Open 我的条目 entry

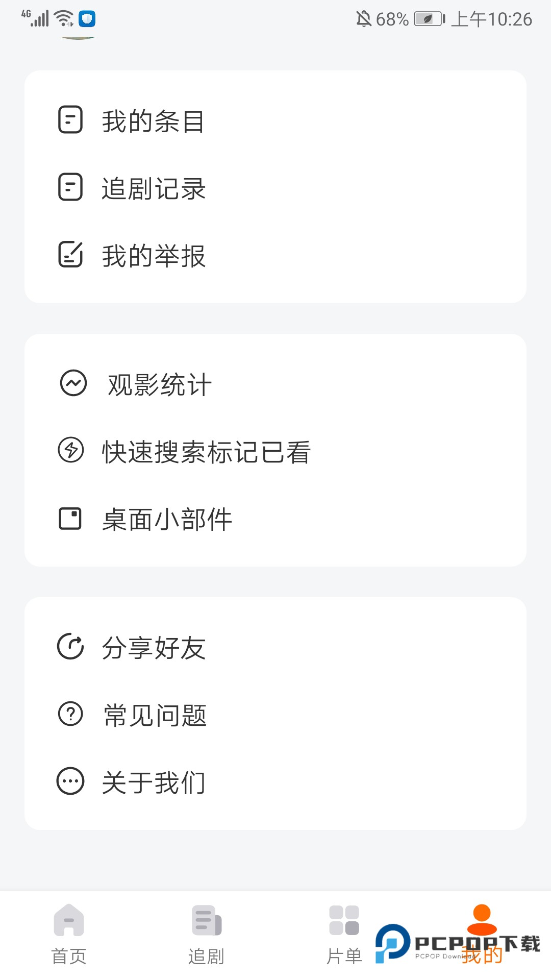click(x=153, y=121)
